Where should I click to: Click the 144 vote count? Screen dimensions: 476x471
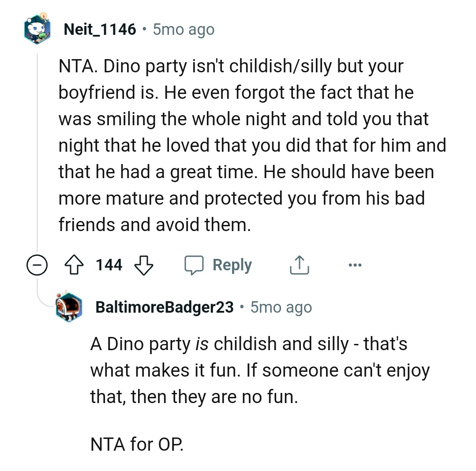109,265
